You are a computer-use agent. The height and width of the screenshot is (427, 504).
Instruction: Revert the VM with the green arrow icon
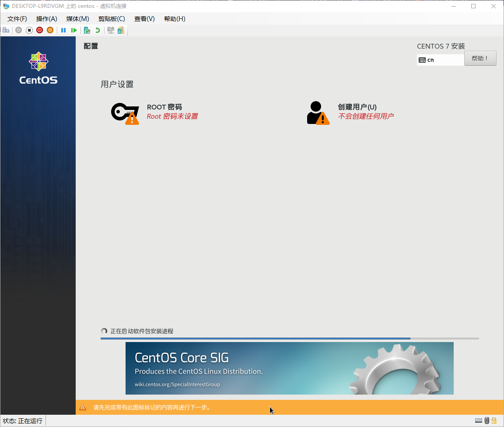point(98,30)
